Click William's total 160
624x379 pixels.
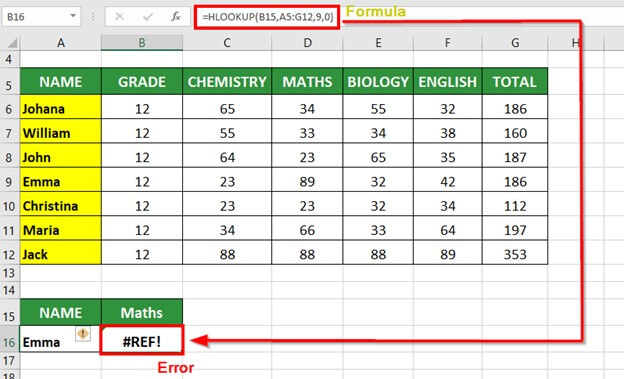[x=515, y=131]
